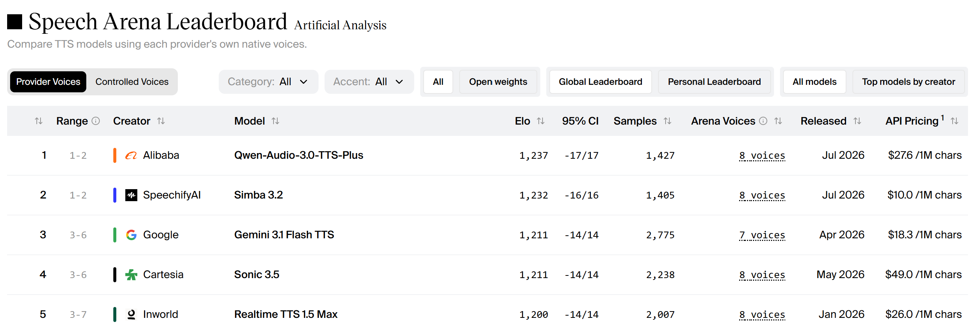Click the Google creator name
The height and width of the screenshot is (331, 980).
(x=161, y=235)
